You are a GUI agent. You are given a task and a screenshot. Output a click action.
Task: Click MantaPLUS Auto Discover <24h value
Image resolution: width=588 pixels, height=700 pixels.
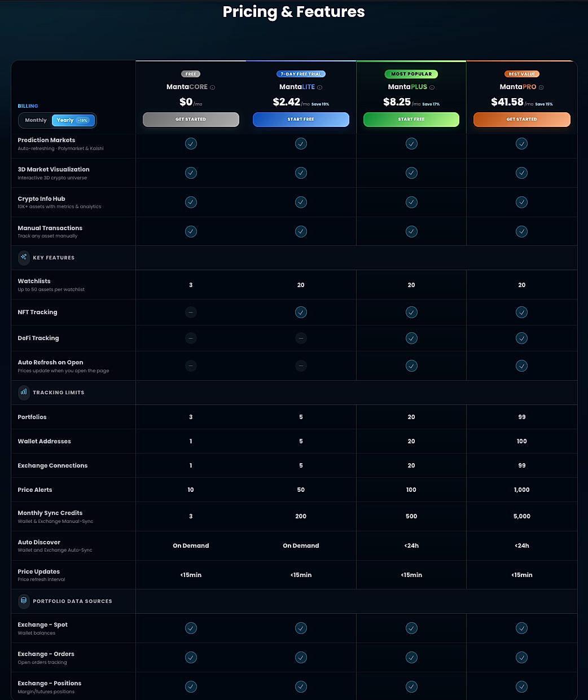[x=411, y=545]
